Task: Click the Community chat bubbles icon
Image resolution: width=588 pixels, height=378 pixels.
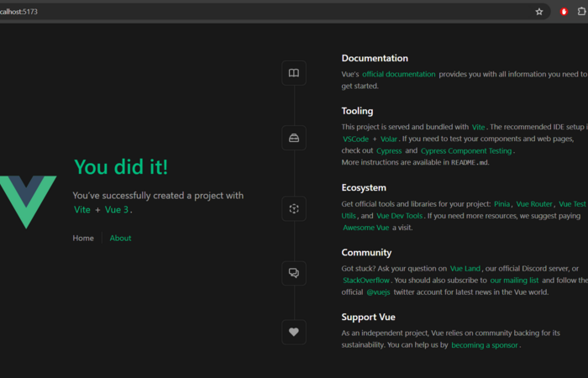Action: click(x=294, y=273)
